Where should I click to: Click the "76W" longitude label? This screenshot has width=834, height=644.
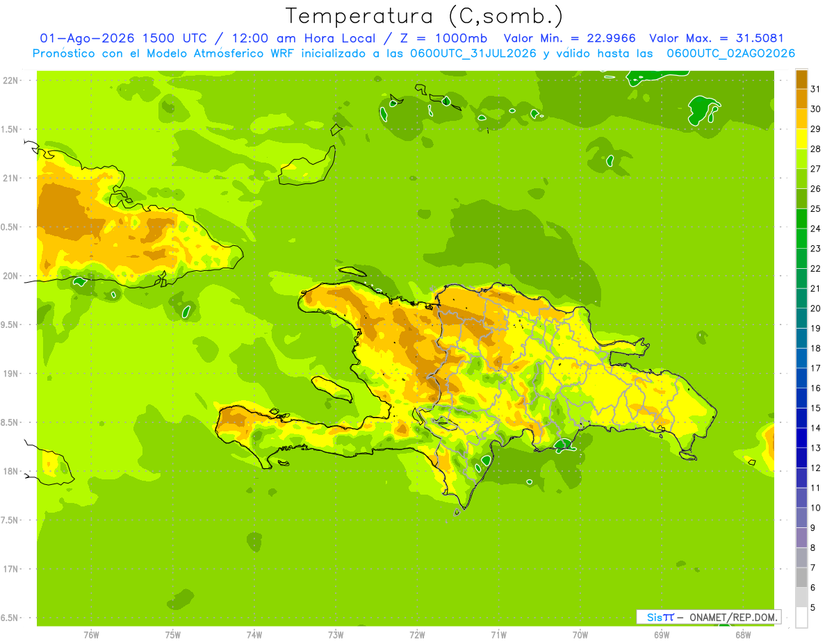pos(91,635)
